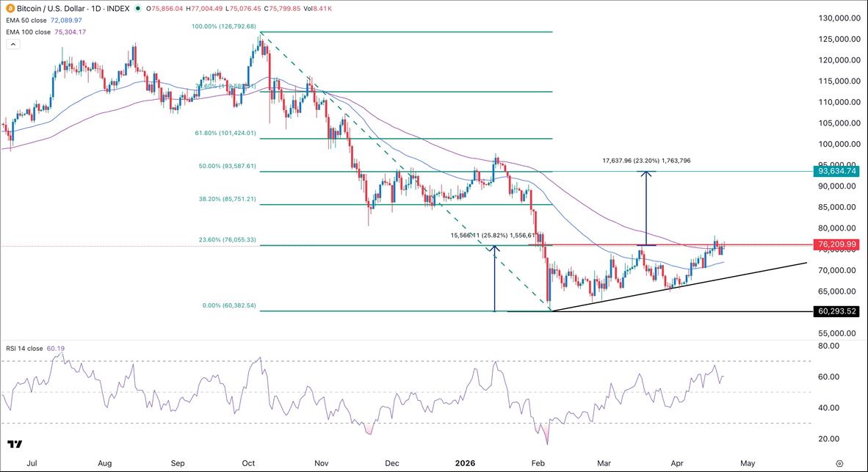Click the 2026 label on the time axis

466,463
